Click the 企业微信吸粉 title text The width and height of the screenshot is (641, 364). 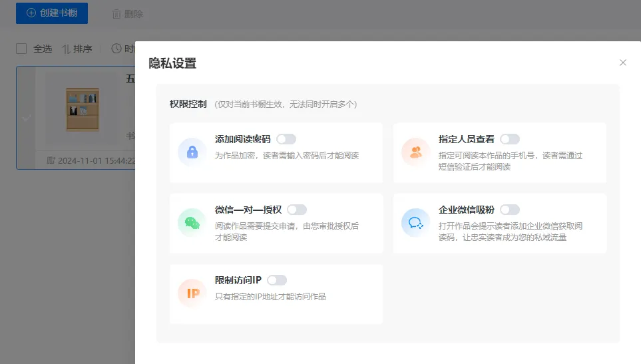tap(467, 210)
